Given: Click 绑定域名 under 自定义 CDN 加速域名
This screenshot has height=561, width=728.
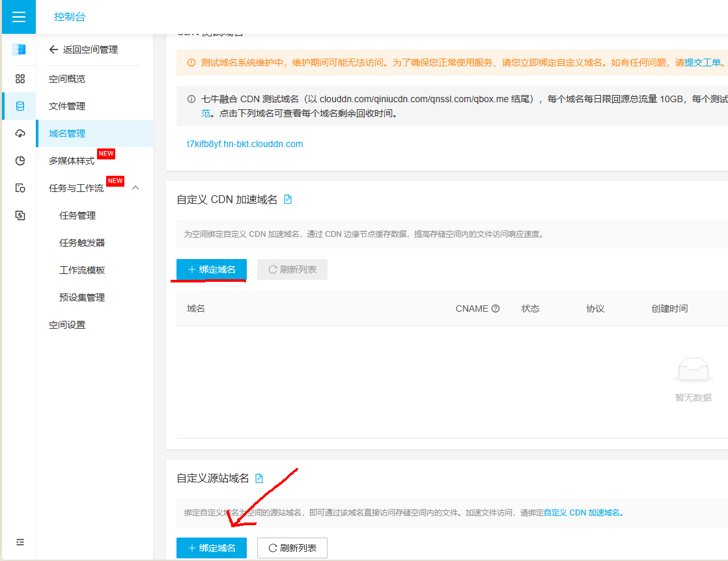Looking at the screenshot, I should [x=212, y=269].
